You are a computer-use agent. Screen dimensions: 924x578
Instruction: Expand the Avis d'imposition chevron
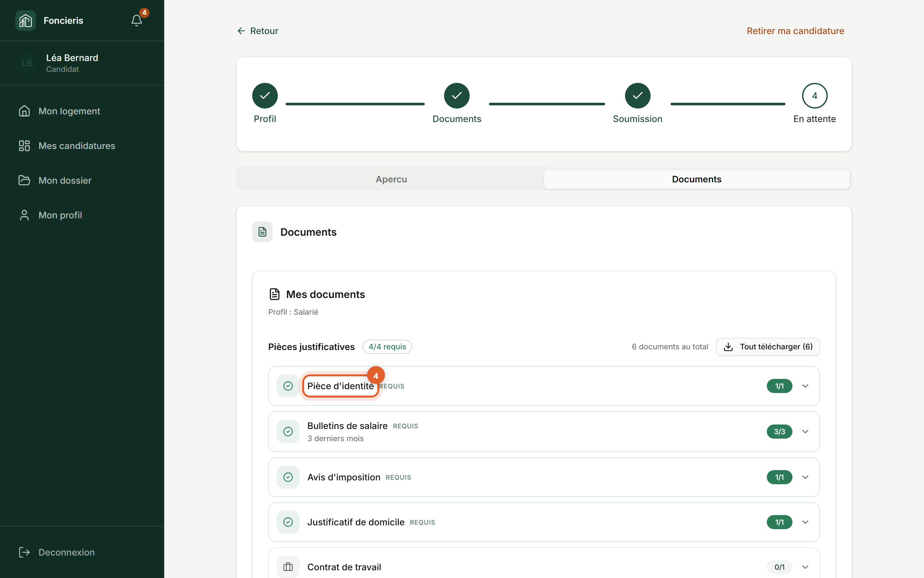tap(805, 477)
